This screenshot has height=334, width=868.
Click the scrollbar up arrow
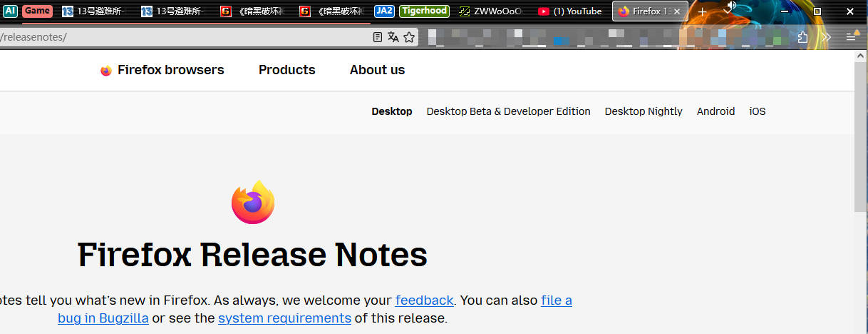click(861, 56)
